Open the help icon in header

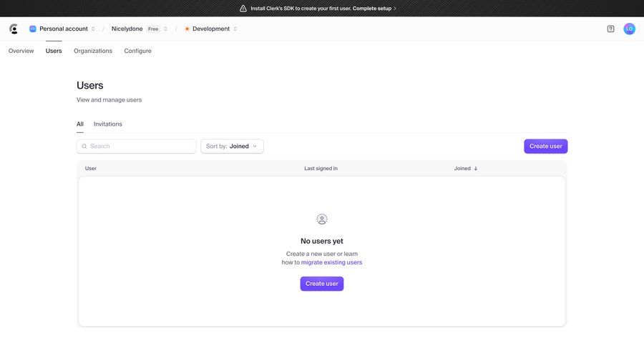point(610,29)
